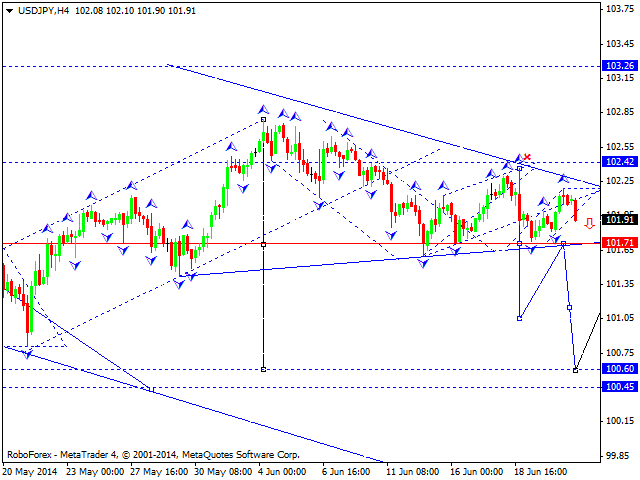640x480 pixels.
Task: Click the 103.75 price axis label
Action: coord(620,9)
